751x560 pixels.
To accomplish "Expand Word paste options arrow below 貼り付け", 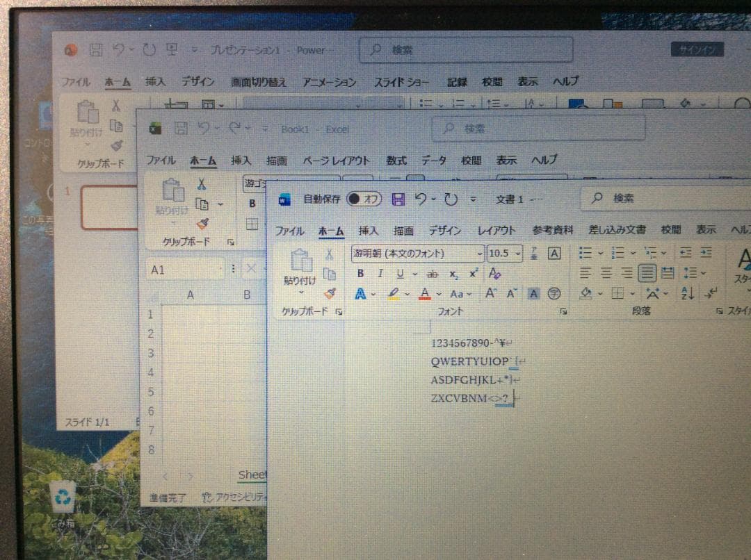I will click(301, 293).
